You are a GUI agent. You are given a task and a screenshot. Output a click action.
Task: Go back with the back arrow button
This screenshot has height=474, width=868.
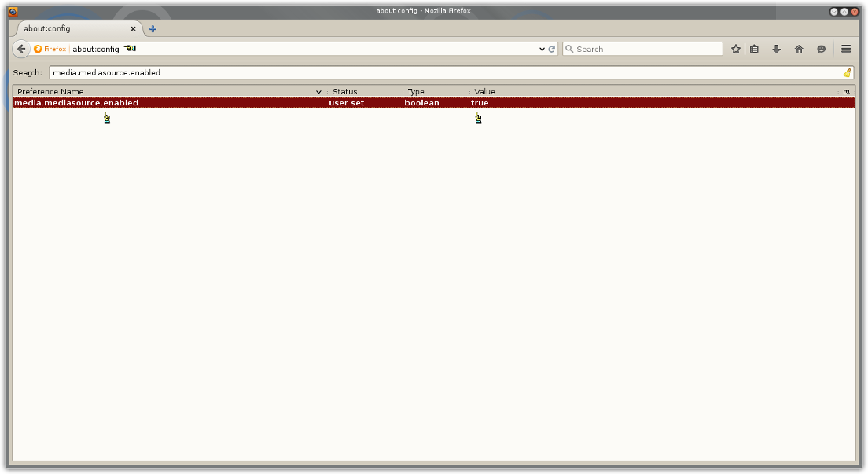tap(21, 49)
